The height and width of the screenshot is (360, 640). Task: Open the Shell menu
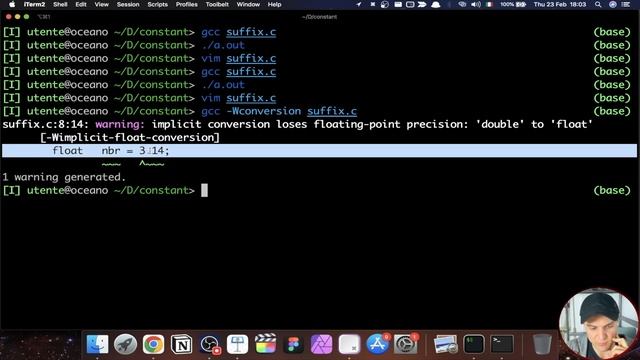(60, 4)
